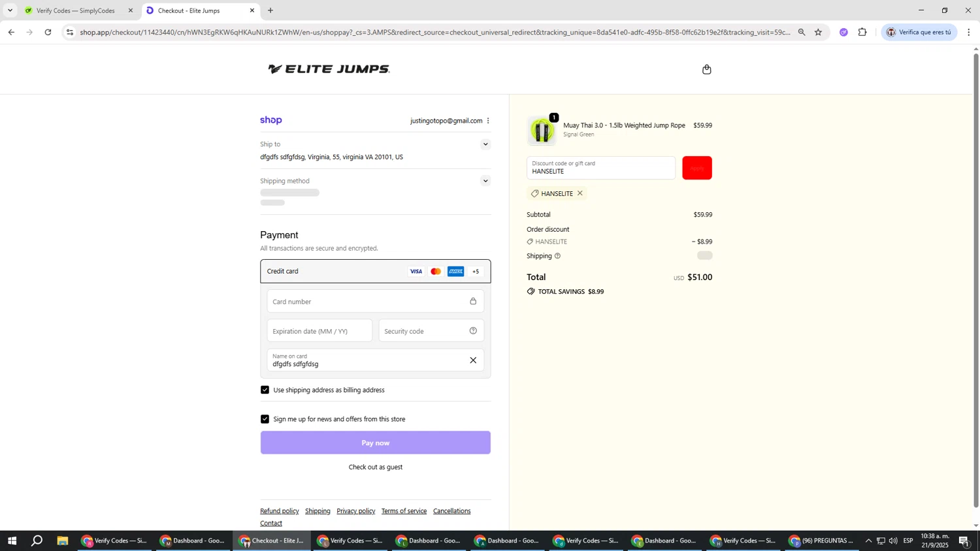
Task: Close the Checkout - Elite Jumps tab
Action: coord(252,10)
